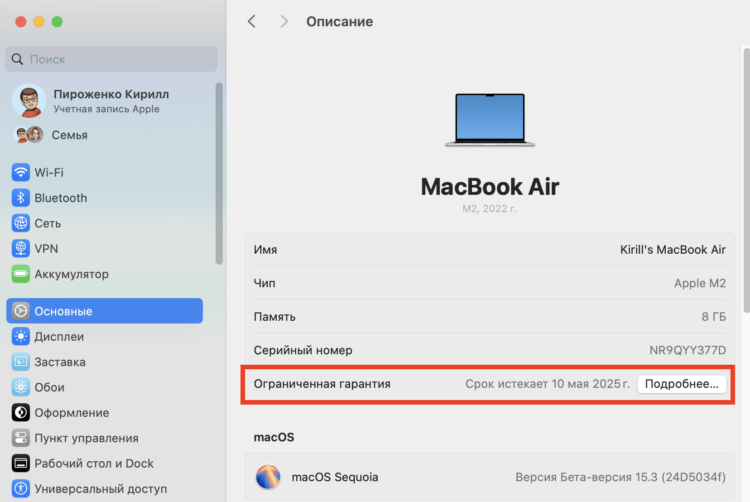The width and height of the screenshot is (750, 502).
Task: Click the Версия Бета-версия 15.3 text
Action: pos(620,477)
